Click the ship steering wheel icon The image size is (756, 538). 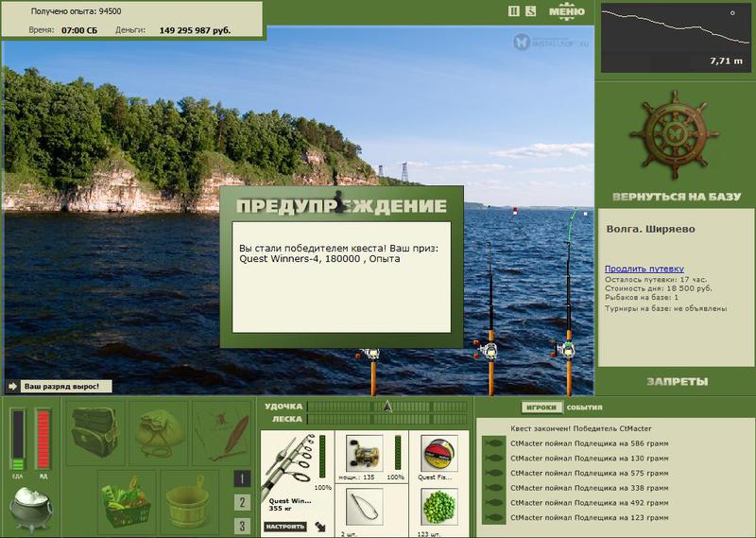tap(674, 134)
